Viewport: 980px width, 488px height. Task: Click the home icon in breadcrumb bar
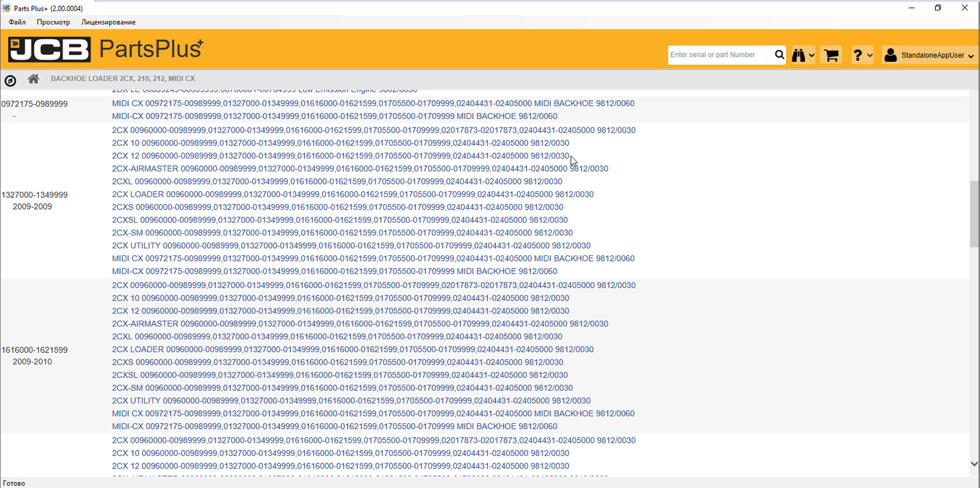pyautogui.click(x=33, y=79)
